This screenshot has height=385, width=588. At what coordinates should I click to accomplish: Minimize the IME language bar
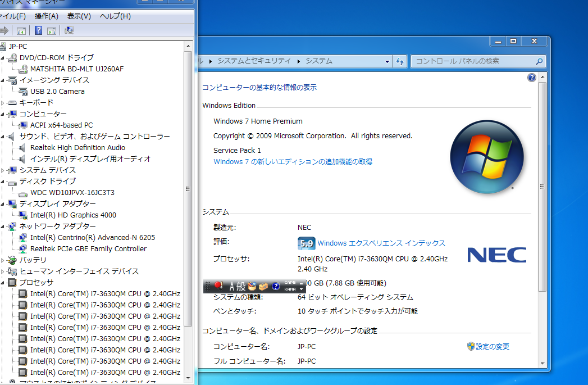point(301,283)
